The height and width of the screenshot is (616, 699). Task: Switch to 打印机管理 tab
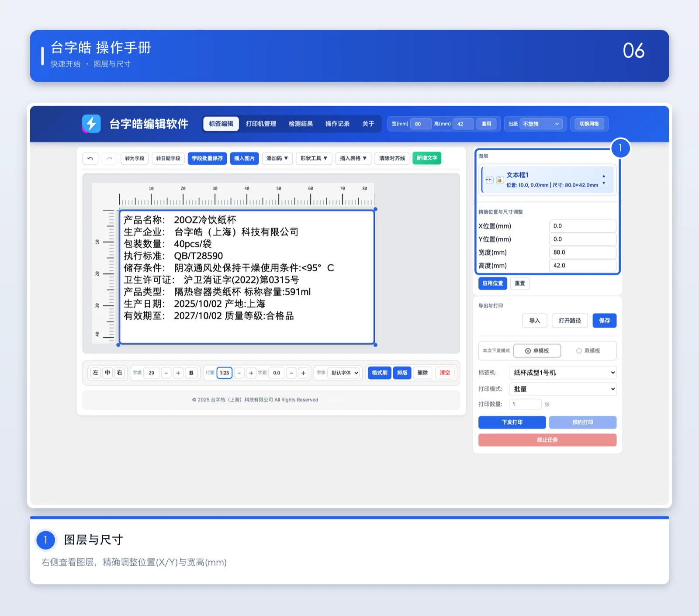(261, 124)
